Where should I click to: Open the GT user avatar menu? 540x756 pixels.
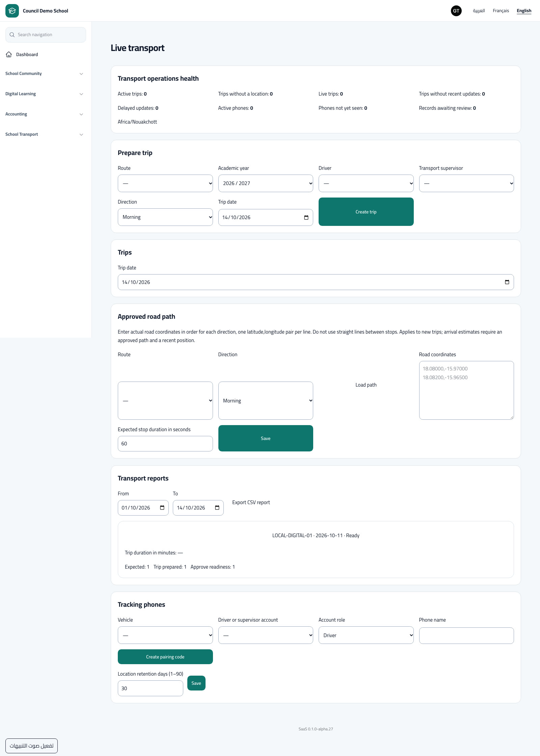point(456,11)
